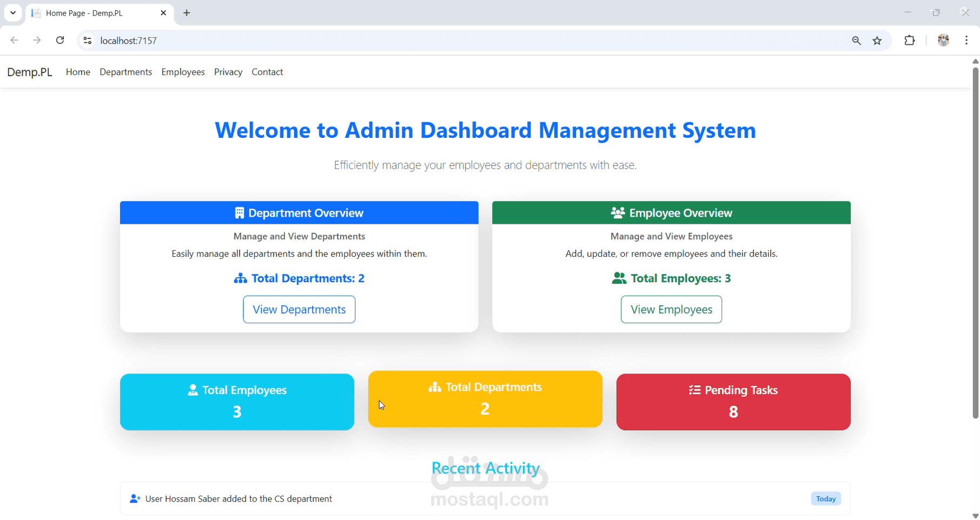Viewport: 980px width, 520px height.
Task: Open Departments in the navbar
Action: [x=126, y=72]
